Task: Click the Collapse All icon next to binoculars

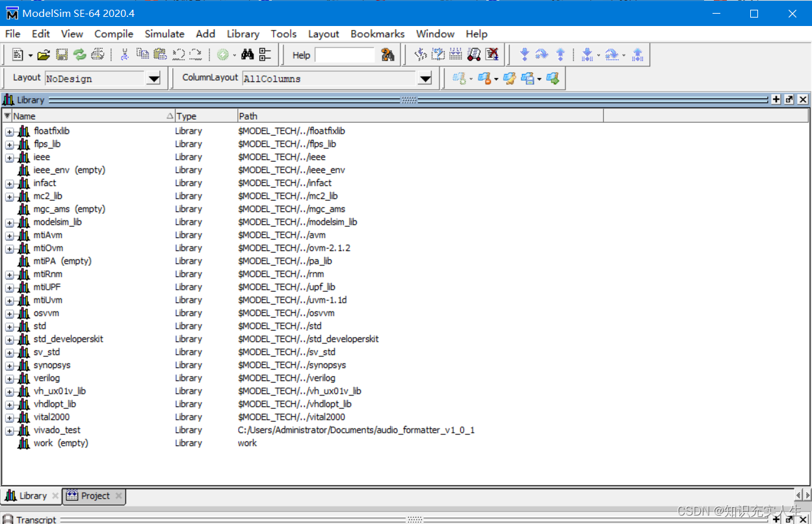Action: point(265,55)
